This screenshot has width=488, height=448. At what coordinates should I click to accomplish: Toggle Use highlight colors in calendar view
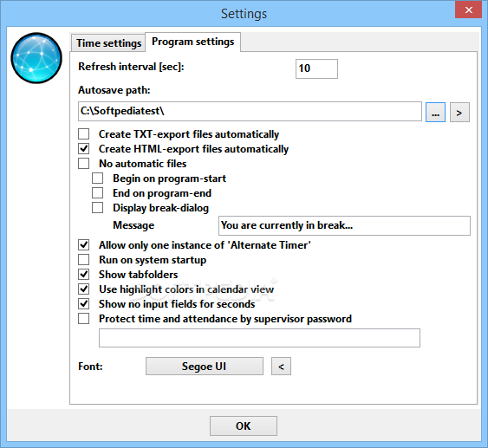(x=84, y=289)
